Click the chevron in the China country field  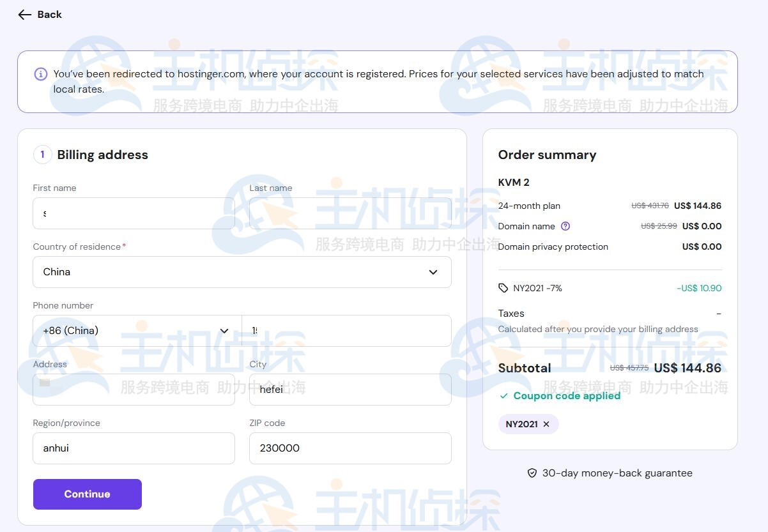[433, 272]
